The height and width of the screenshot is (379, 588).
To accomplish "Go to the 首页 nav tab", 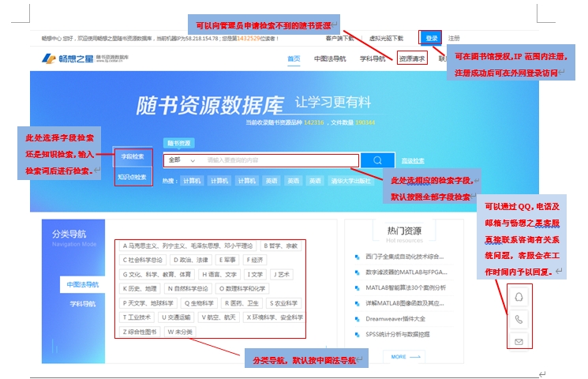I will click(x=294, y=59).
